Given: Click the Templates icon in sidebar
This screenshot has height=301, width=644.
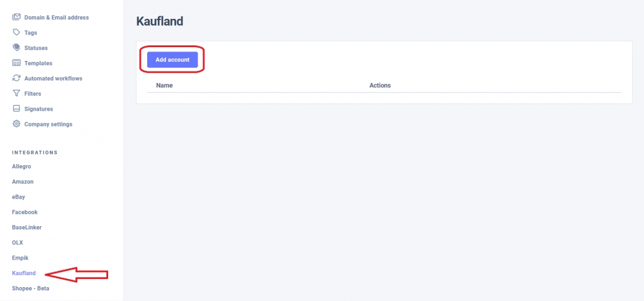Looking at the screenshot, I should 16,63.
